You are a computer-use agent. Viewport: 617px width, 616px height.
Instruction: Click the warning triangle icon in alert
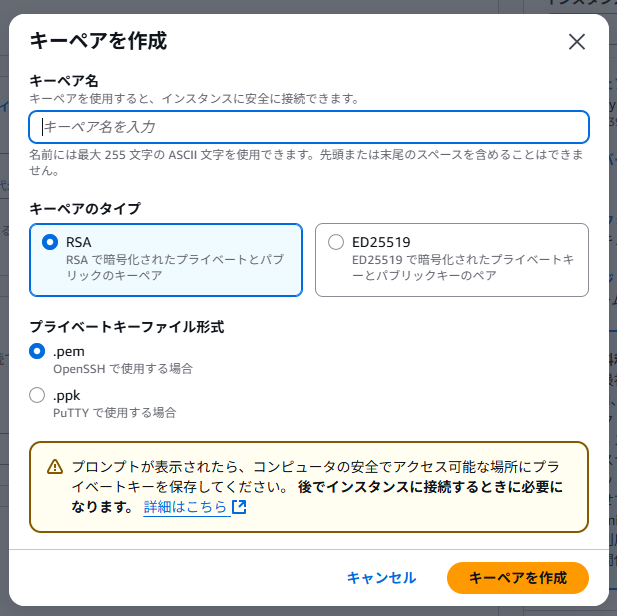(x=55, y=467)
